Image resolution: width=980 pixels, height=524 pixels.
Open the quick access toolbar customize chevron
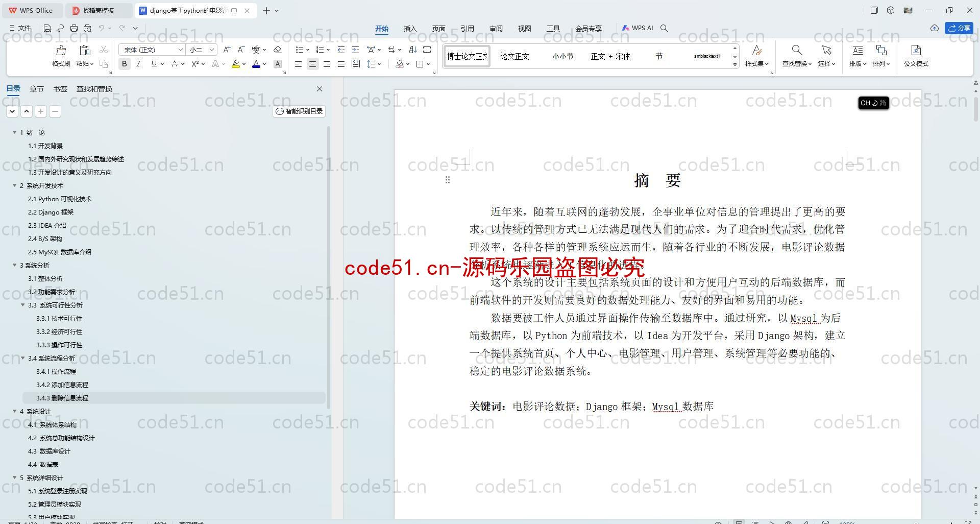(x=135, y=29)
